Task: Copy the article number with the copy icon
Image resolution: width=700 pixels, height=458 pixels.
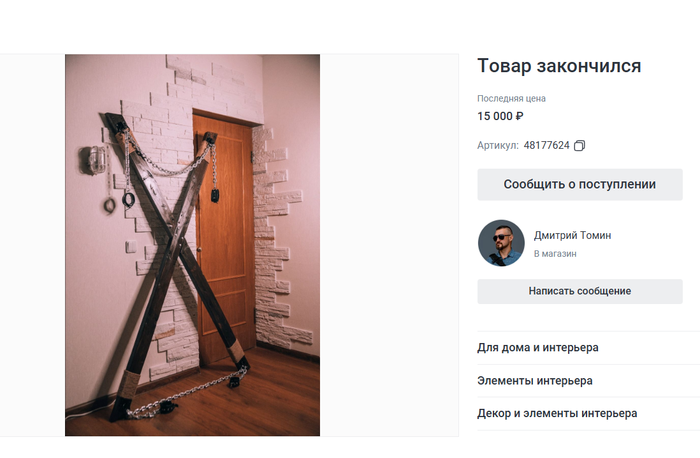Action: coord(579,146)
